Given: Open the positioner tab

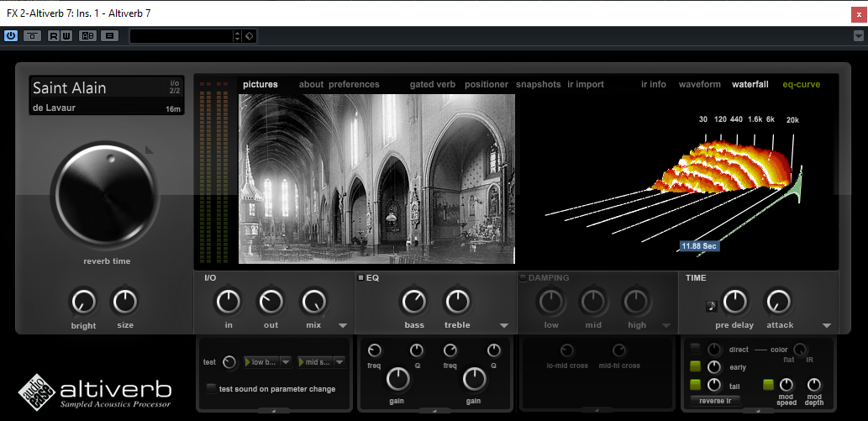Looking at the screenshot, I should pos(487,85).
